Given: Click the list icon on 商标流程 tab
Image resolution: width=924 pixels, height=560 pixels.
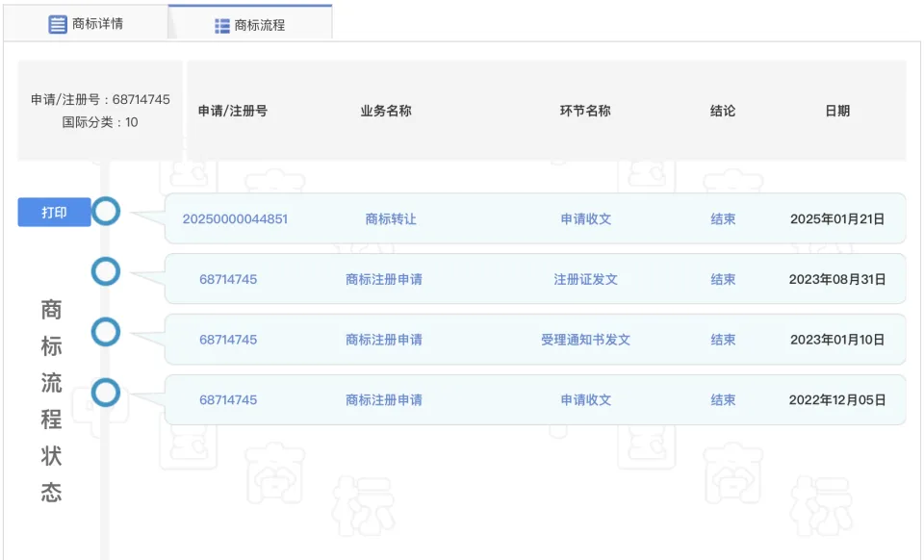Looking at the screenshot, I should pyautogui.click(x=222, y=26).
